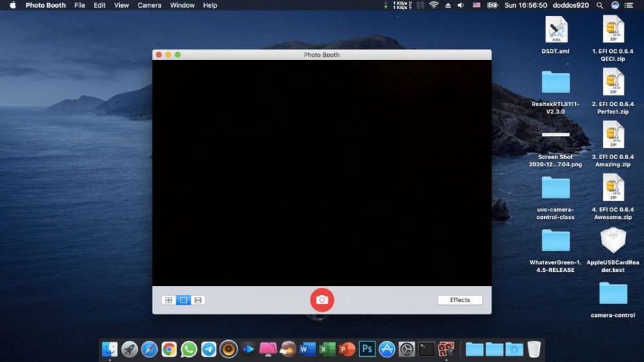The width and height of the screenshot is (644, 362).
Task: Open CleanMyMac pink monitor icon in Dock
Action: coord(268,349)
